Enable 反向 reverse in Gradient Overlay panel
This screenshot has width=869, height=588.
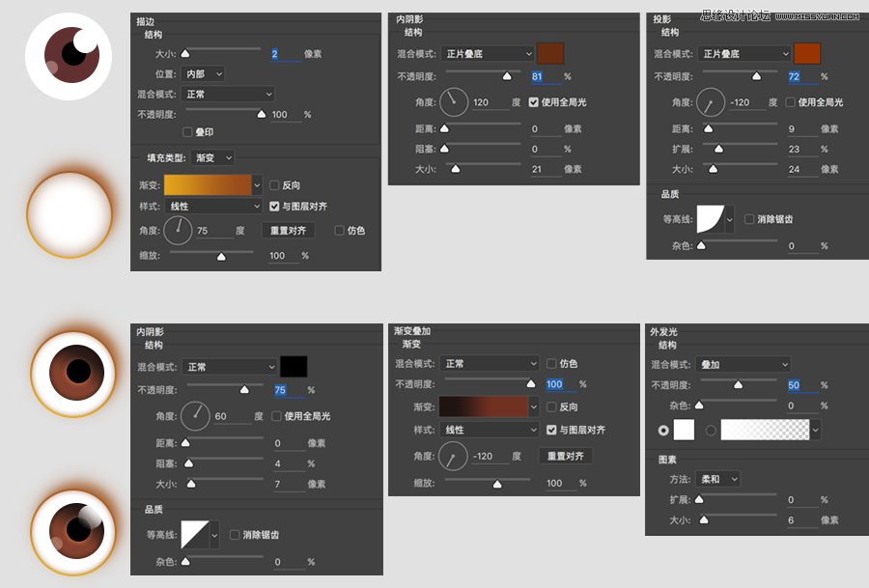tap(551, 406)
